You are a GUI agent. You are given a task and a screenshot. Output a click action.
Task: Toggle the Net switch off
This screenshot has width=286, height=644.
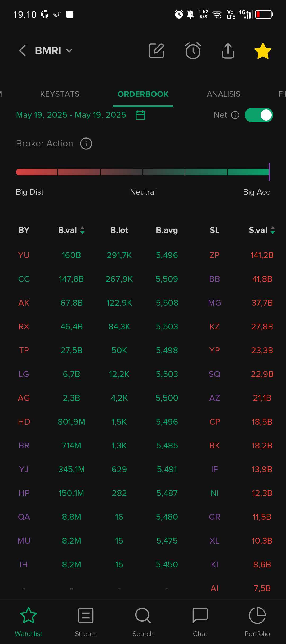pyautogui.click(x=259, y=115)
